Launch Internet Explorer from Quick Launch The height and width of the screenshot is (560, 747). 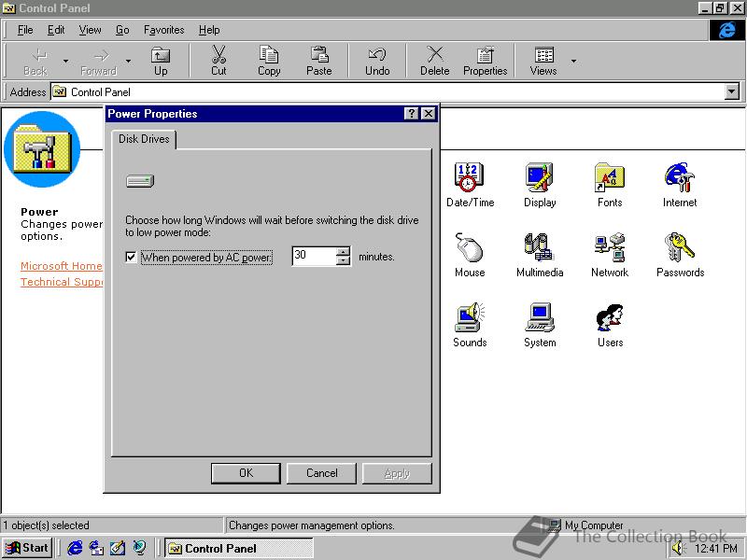75,548
